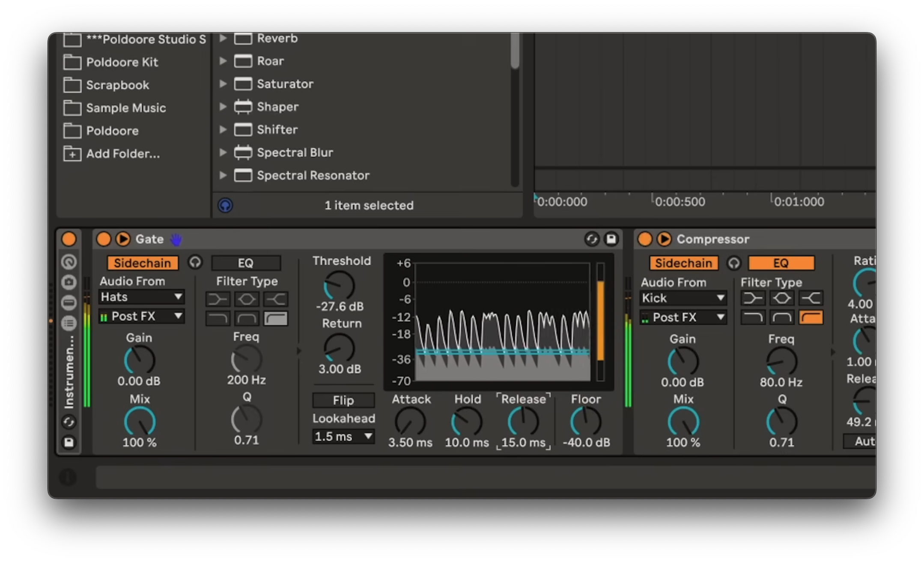Select high-pass filter type in Gate EQ
Screen dimensions: 924x562
coord(276,318)
